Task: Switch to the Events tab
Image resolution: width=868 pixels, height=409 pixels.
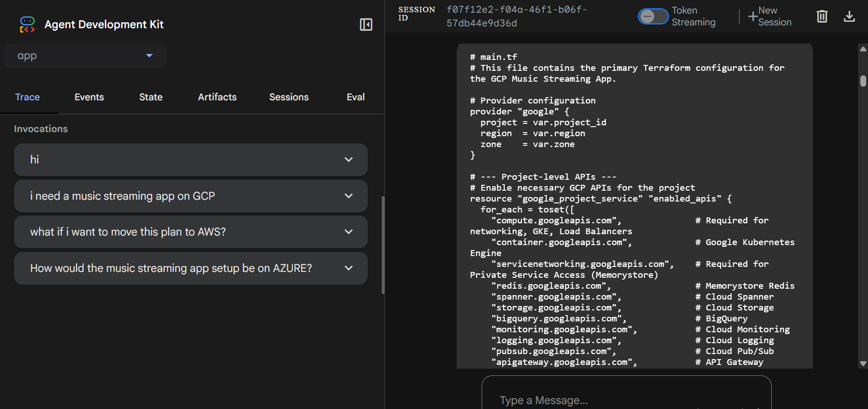Action: click(89, 97)
